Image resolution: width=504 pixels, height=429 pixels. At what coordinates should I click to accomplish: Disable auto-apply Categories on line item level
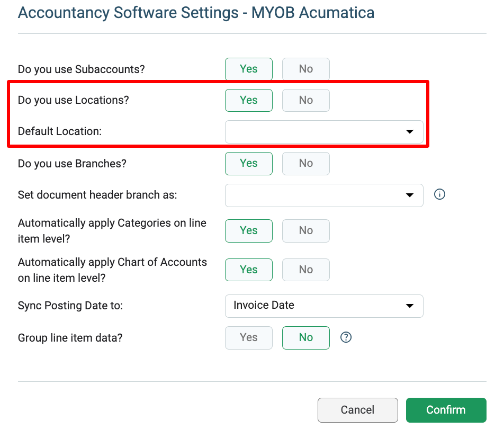[x=305, y=230]
